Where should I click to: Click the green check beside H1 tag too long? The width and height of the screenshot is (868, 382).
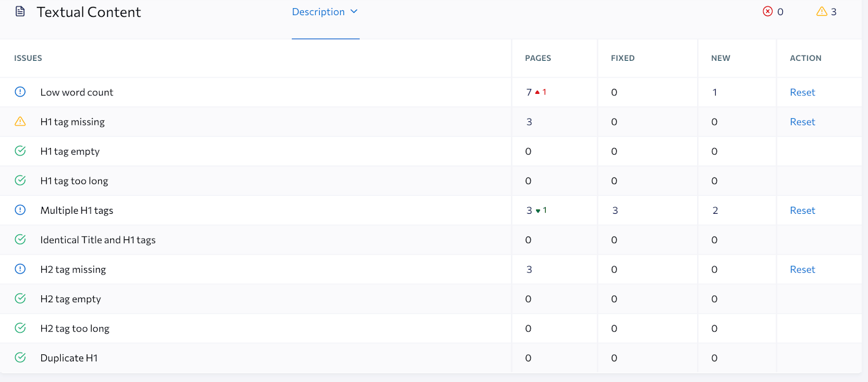(20, 180)
